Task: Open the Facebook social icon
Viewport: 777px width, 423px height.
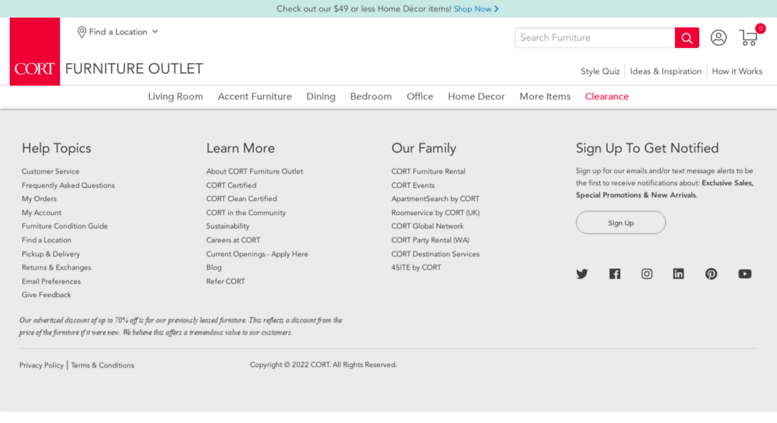Action: (x=614, y=274)
